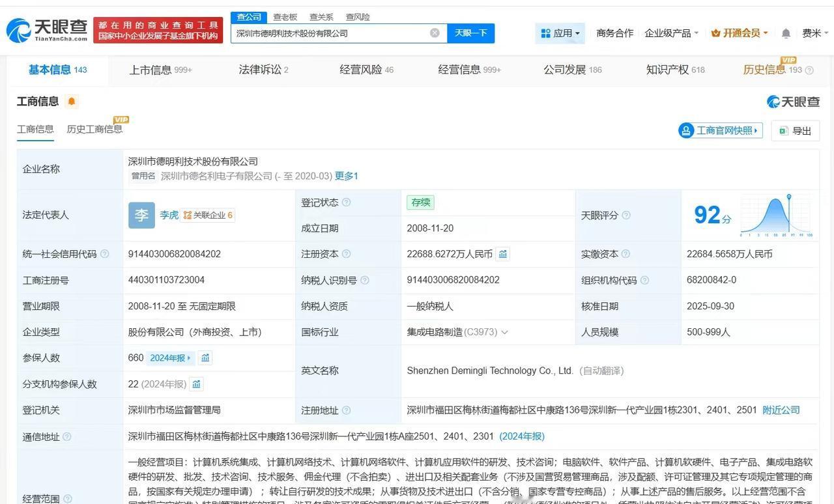Expand the 企业级产品 dropdown
Image resolution: width=834 pixels, height=504 pixels.
672,33
